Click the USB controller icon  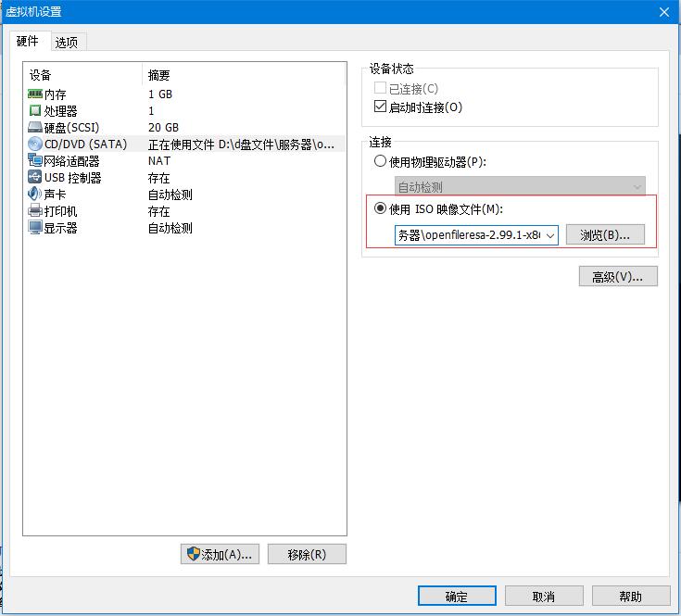coord(35,177)
